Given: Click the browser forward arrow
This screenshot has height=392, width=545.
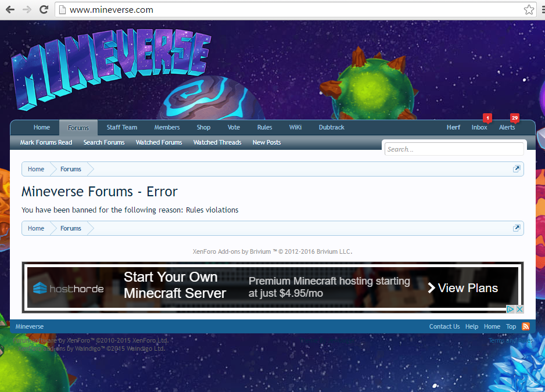Looking at the screenshot, I should click(27, 9).
